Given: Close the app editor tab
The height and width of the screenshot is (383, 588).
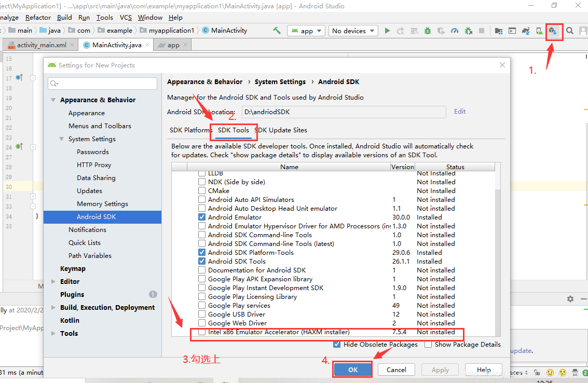Looking at the screenshot, I should coord(185,45).
